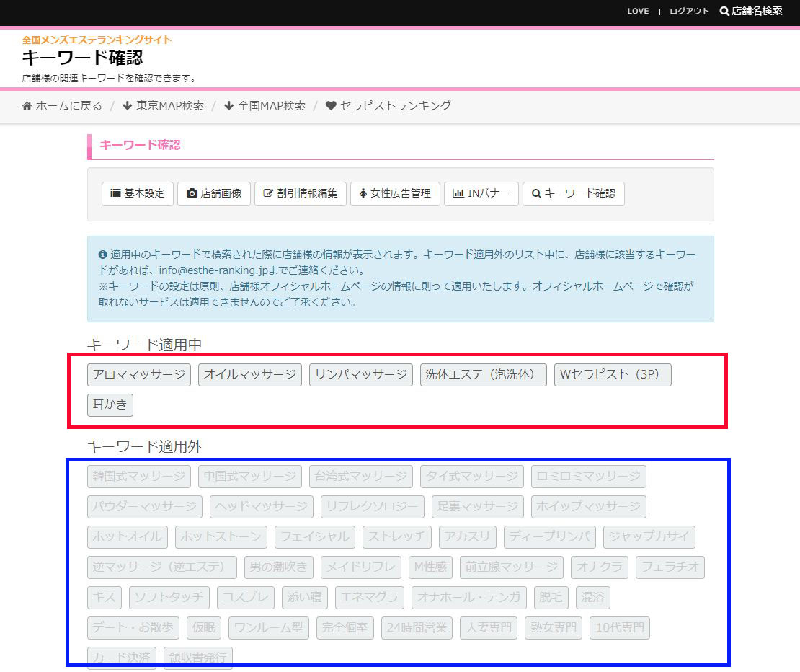Click the ログアウト link
Viewport: 800px width, 672px height.
click(689, 12)
